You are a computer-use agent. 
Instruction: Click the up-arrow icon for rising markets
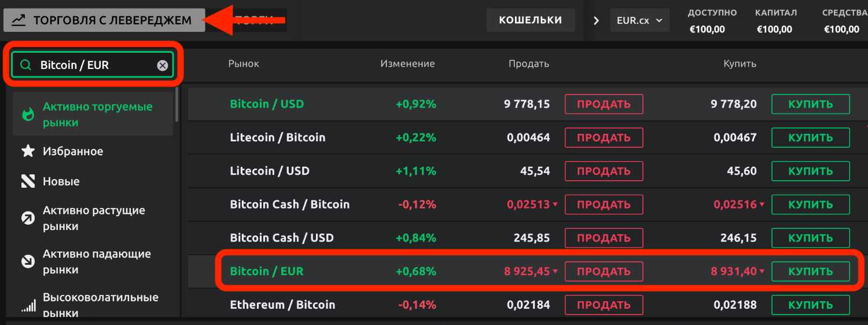pyautogui.click(x=28, y=218)
